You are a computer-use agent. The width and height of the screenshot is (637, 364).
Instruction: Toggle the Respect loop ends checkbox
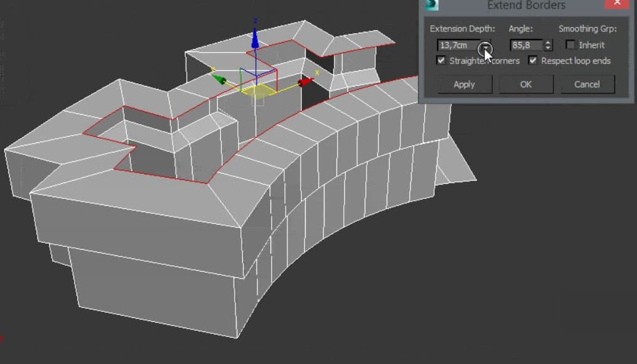click(x=533, y=61)
